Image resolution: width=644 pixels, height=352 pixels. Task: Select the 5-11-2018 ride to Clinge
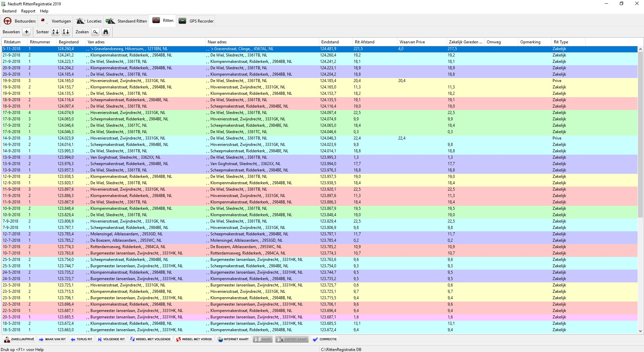tap(320, 49)
